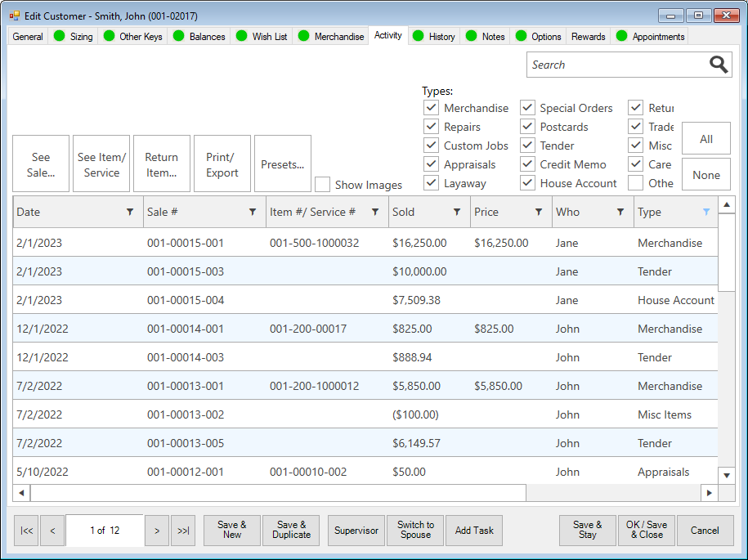Click the Date column filter icon
Image resolution: width=748 pixels, height=560 pixels.
click(x=130, y=213)
